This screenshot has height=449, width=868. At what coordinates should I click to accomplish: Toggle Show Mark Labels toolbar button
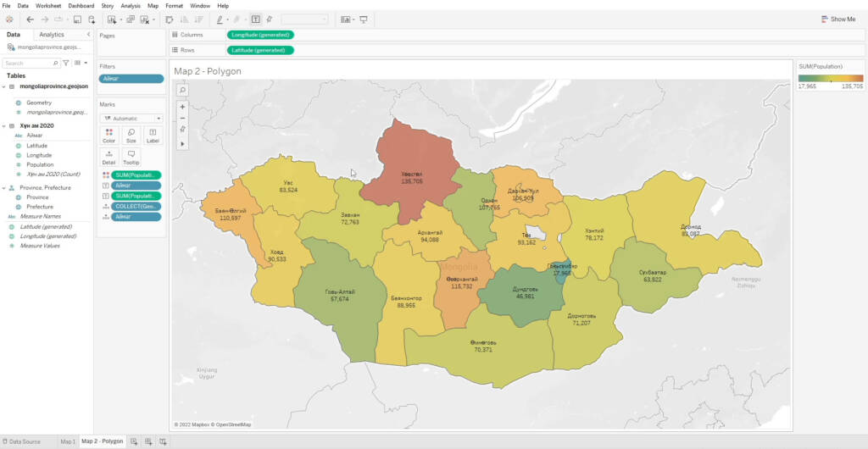(255, 19)
